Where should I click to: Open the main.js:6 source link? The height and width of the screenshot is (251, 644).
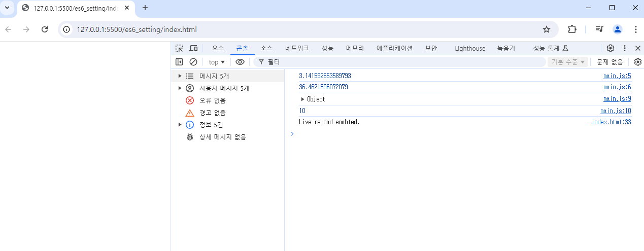(617, 87)
